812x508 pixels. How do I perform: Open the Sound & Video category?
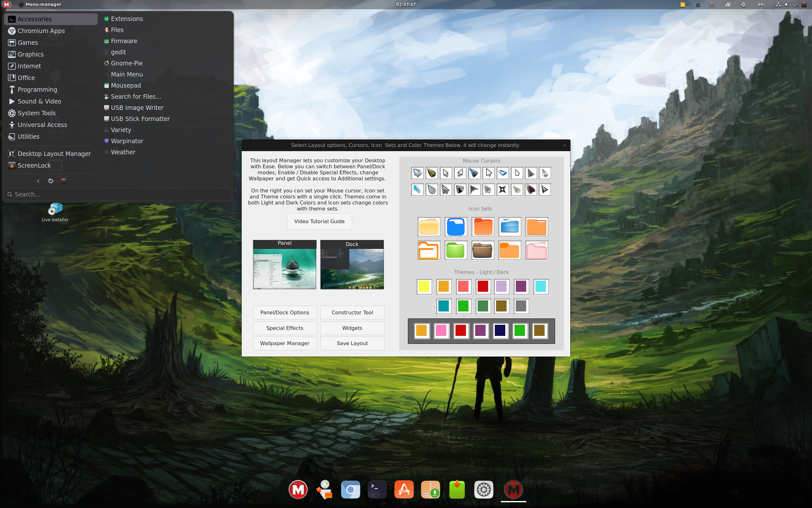tap(51, 102)
